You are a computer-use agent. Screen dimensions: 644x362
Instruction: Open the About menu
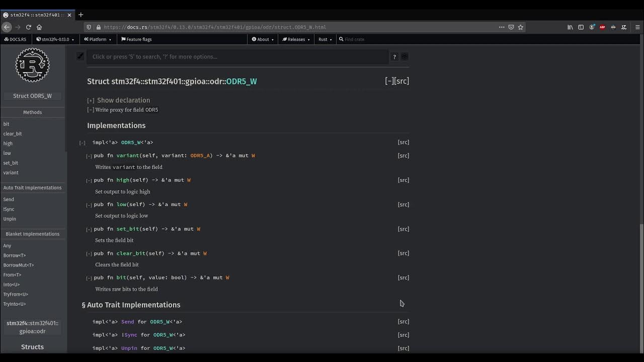pos(263,39)
